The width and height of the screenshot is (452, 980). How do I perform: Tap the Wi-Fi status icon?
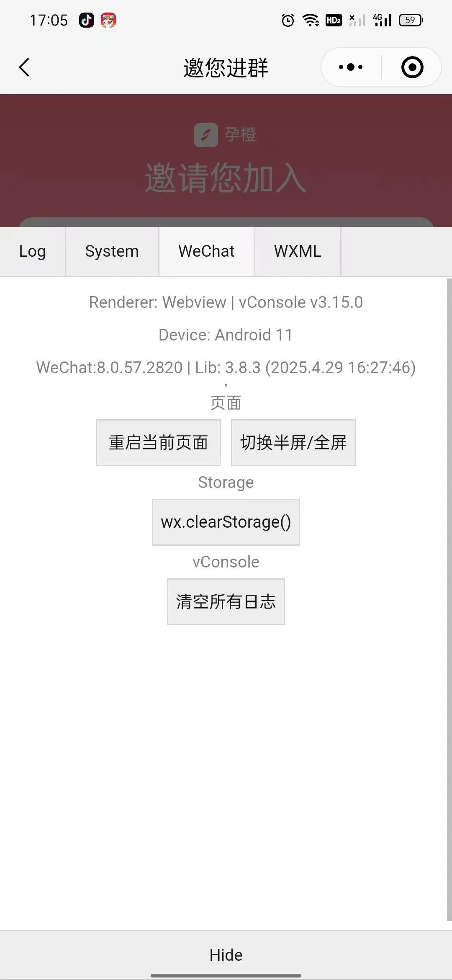point(311,20)
